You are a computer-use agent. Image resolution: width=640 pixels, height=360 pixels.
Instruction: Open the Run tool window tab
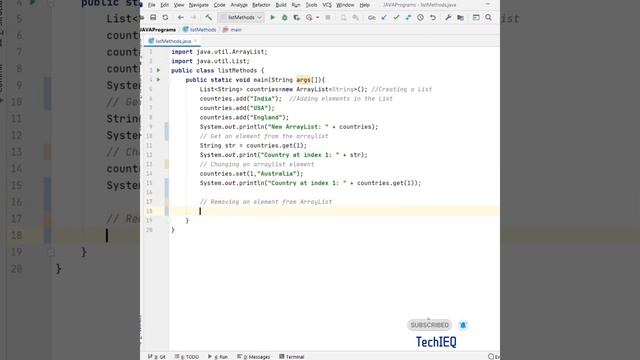point(218,357)
